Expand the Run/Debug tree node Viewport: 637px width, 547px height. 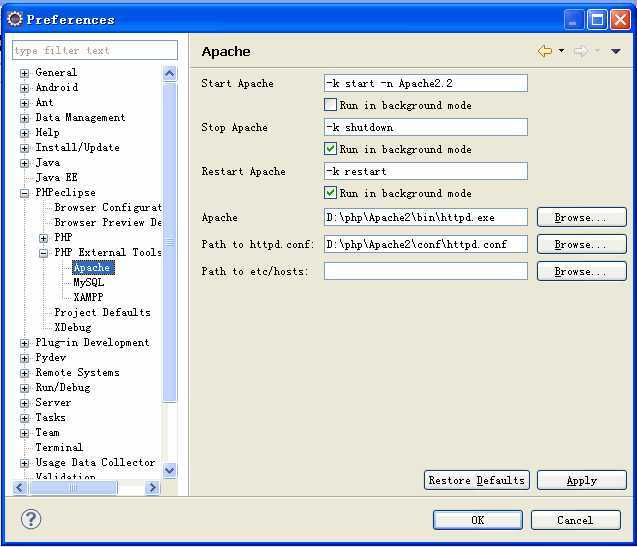(24, 389)
